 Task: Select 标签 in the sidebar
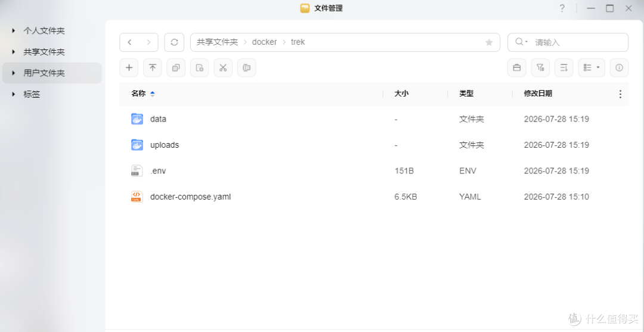click(x=32, y=94)
